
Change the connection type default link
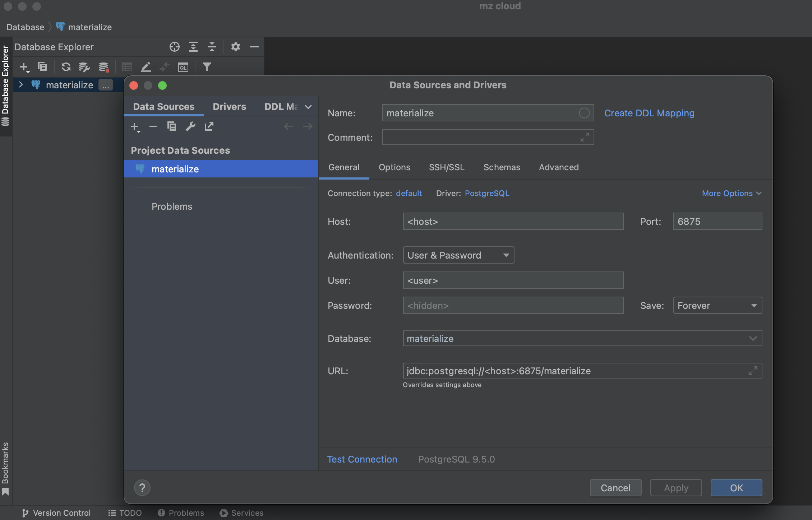[409, 193]
